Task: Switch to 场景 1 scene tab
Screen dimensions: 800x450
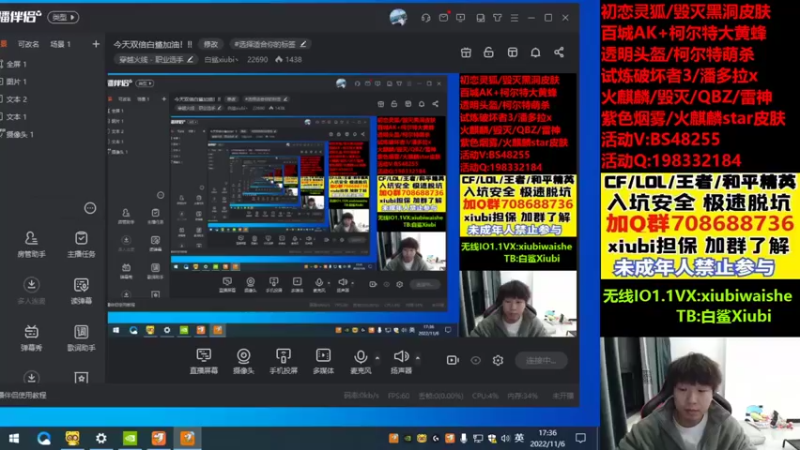Action: [60, 44]
